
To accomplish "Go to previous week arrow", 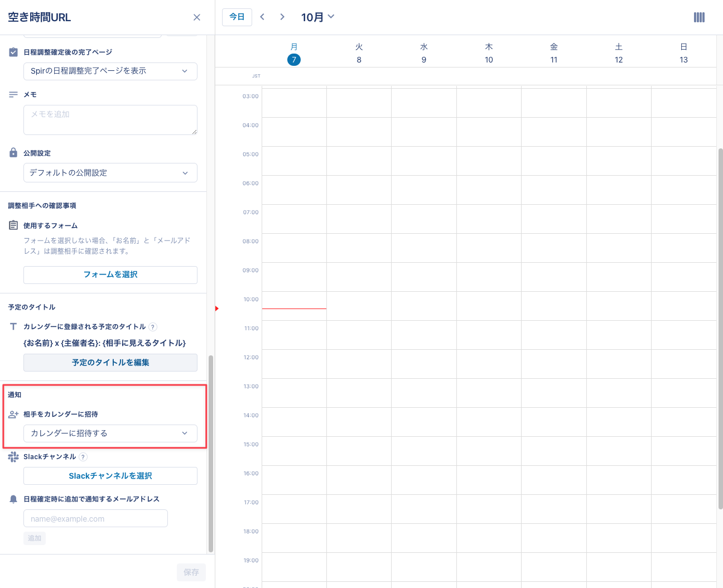I will click(262, 17).
